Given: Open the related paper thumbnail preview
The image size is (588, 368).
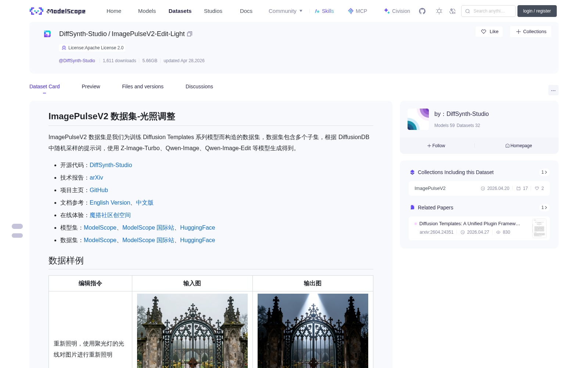Looking at the screenshot, I should (539, 228).
